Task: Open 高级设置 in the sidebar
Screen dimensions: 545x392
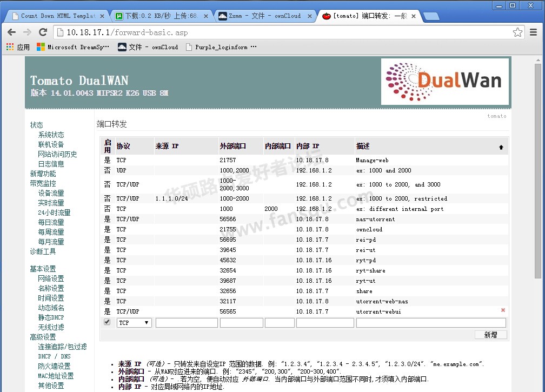Action: (43, 337)
